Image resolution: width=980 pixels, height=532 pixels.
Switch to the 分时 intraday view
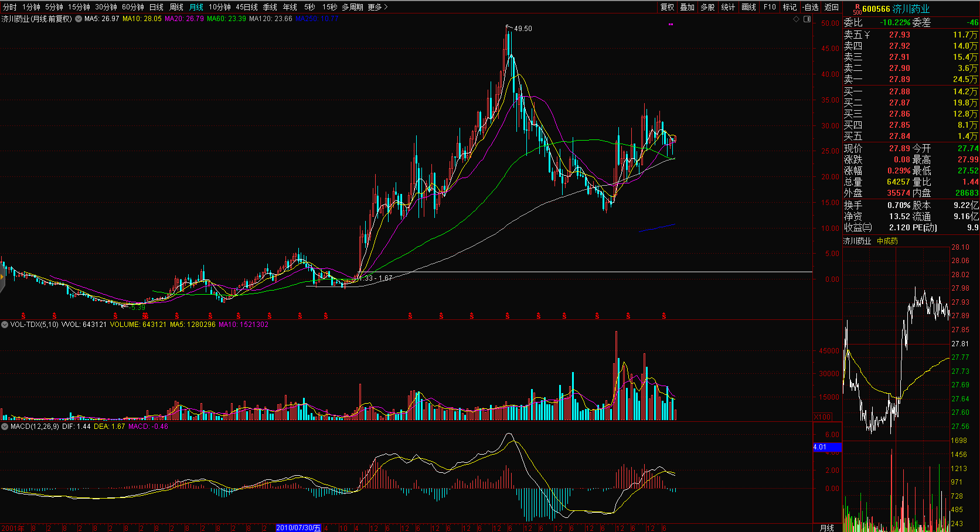[x=10, y=7]
